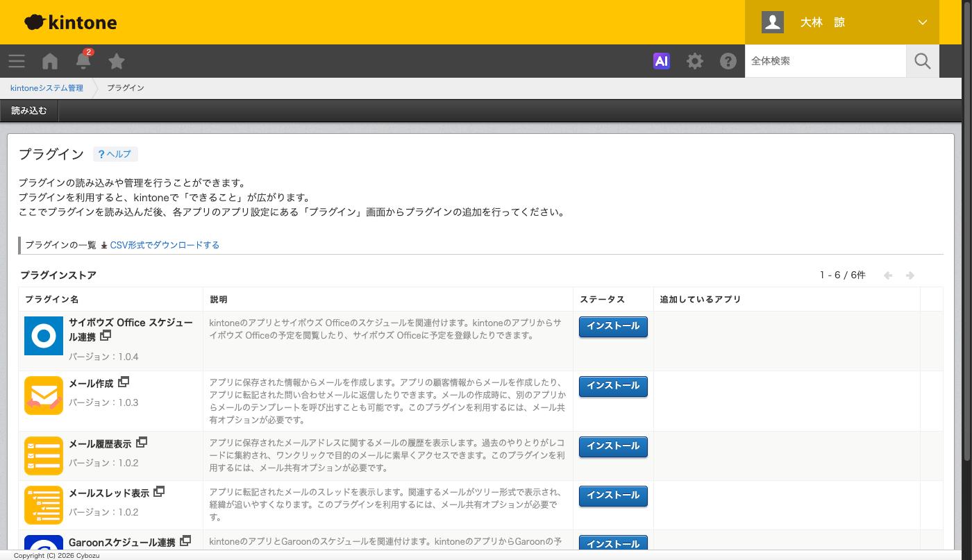This screenshot has width=972, height=560.
Task: Open the ヘルプ link
Action: click(115, 154)
